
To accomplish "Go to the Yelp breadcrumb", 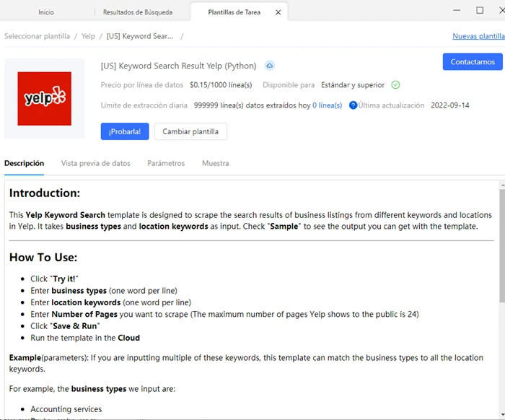I will pyautogui.click(x=88, y=36).
